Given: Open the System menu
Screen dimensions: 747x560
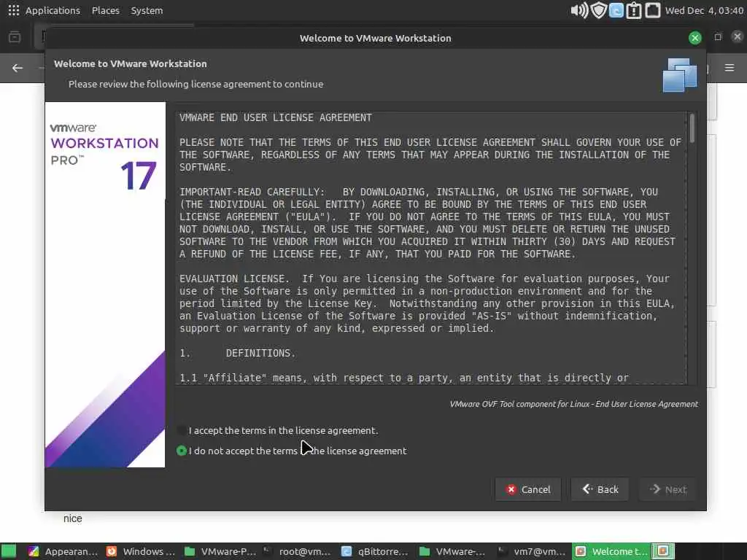Looking at the screenshot, I should click(x=147, y=10).
